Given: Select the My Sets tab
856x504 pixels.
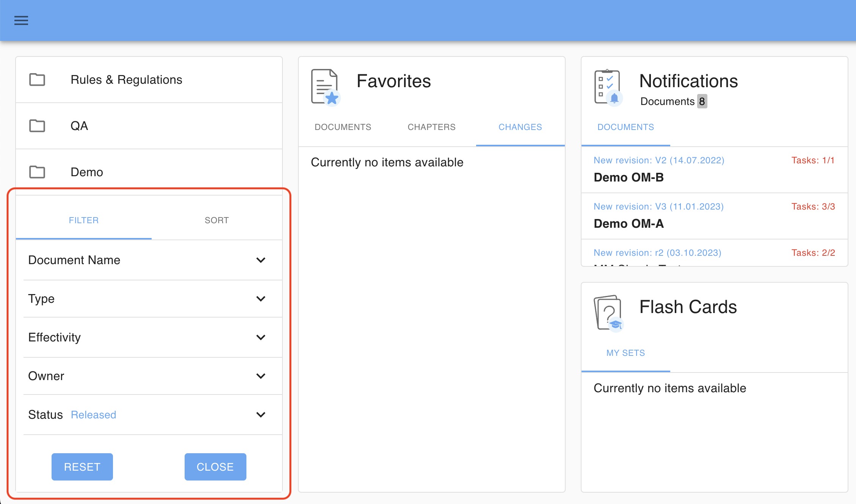Looking at the screenshot, I should (x=626, y=353).
